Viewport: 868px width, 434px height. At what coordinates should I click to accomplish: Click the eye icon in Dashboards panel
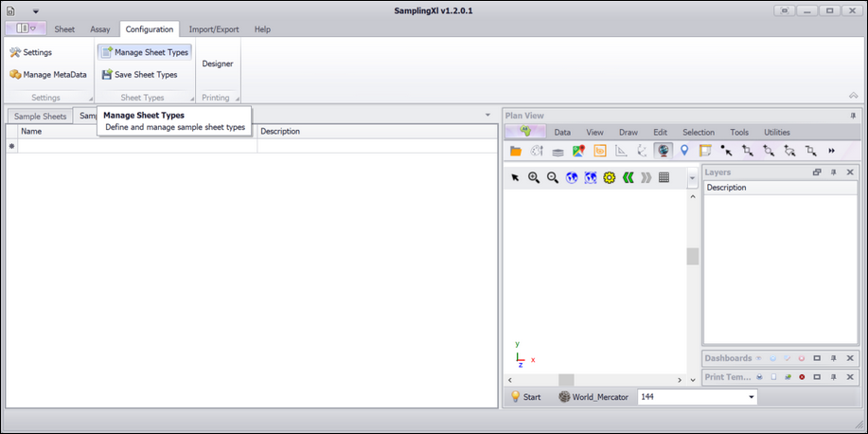[x=759, y=358]
